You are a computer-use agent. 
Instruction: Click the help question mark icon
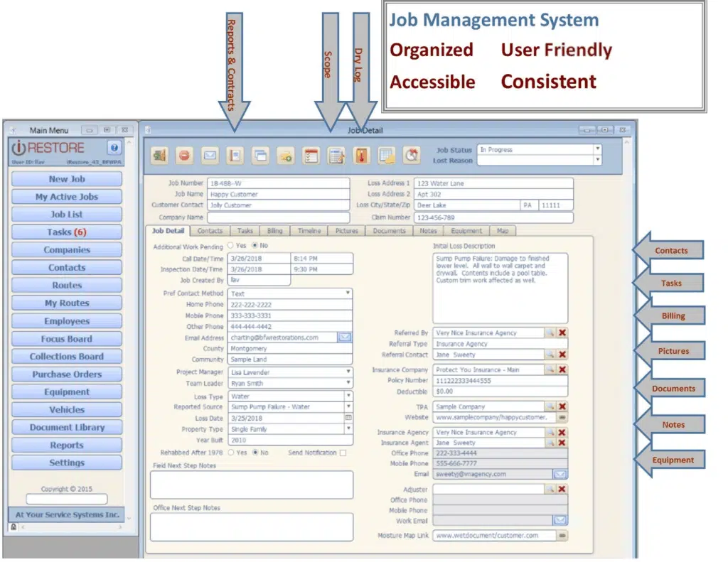coord(114,148)
